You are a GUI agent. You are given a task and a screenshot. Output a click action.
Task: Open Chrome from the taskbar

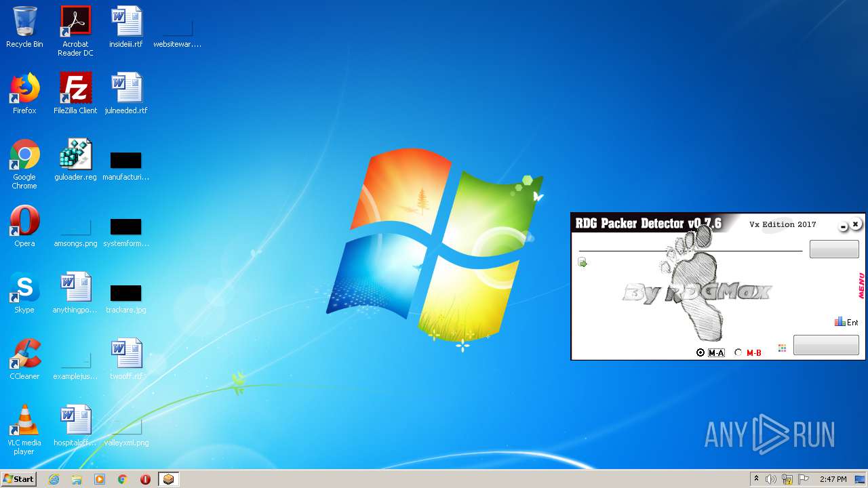click(123, 479)
